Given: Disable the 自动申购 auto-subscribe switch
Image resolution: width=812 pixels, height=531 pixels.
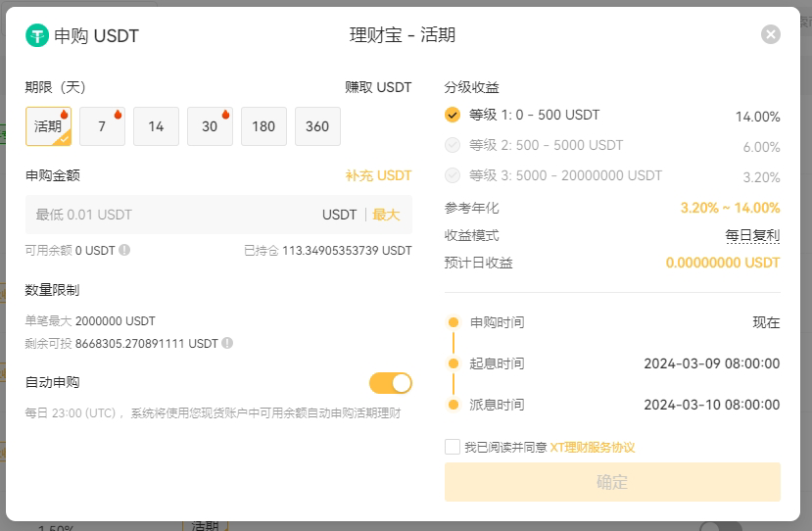Looking at the screenshot, I should pyautogui.click(x=391, y=383).
